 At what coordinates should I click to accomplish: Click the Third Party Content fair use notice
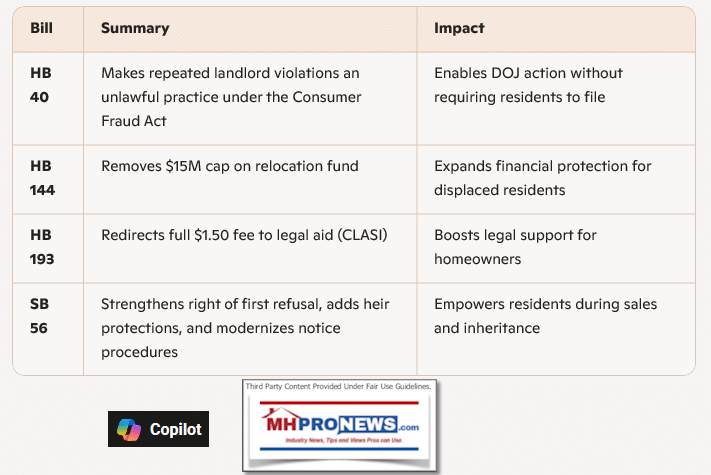click(x=341, y=386)
